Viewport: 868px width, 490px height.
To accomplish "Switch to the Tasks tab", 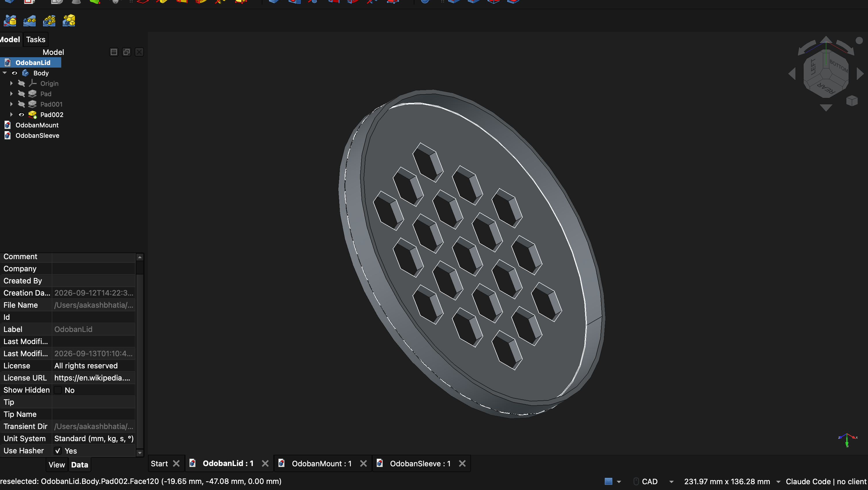I will point(36,39).
